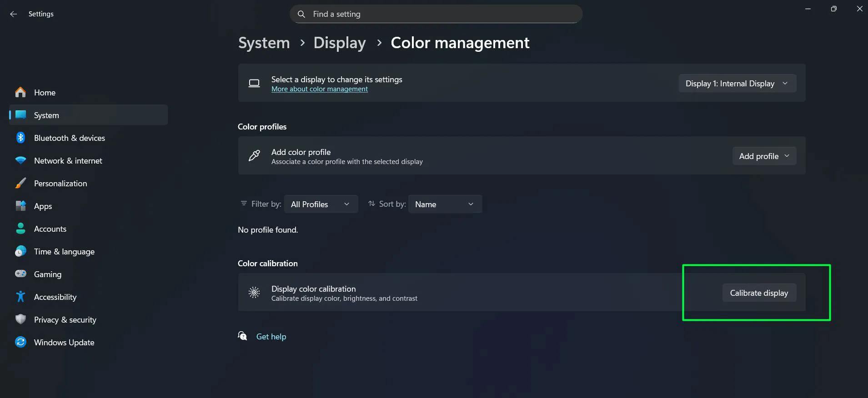This screenshot has height=398, width=868.
Task: Click the No profile found text
Action: pos(268,229)
